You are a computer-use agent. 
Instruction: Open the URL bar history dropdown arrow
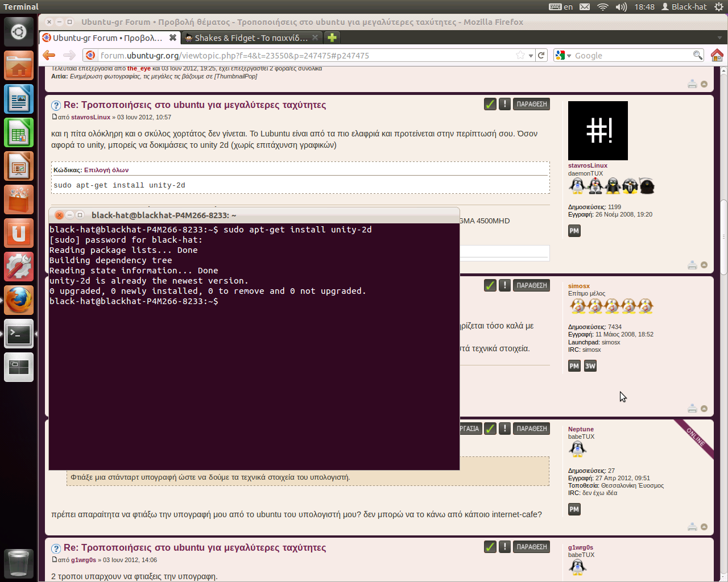point(531,56)
